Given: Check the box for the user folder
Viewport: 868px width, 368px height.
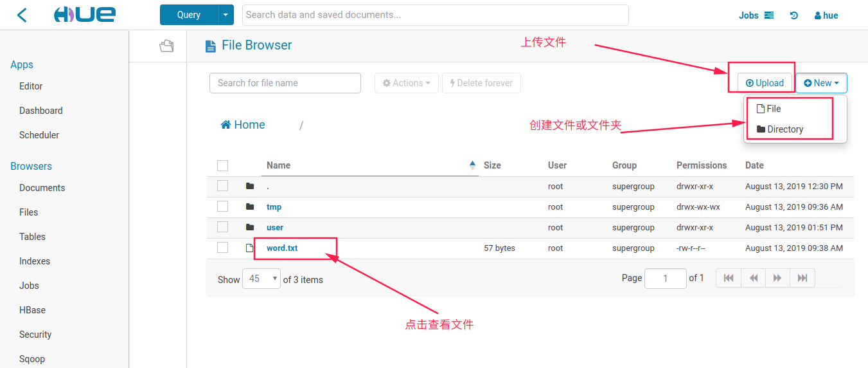Looking at the screenshot, I should pyautogui.click(x=223, y=227).
